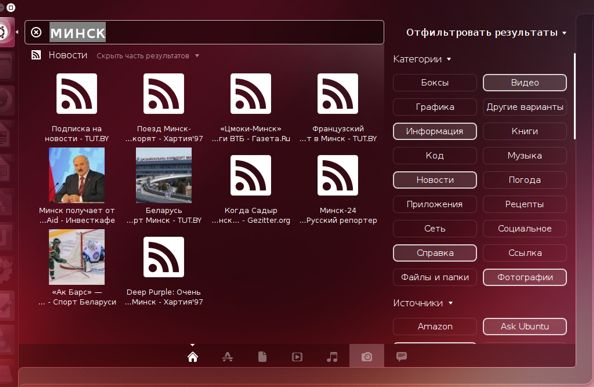Click into the search field with минск
The width and height of the screenshot is (594, 387).
click(x=205, y=33)
